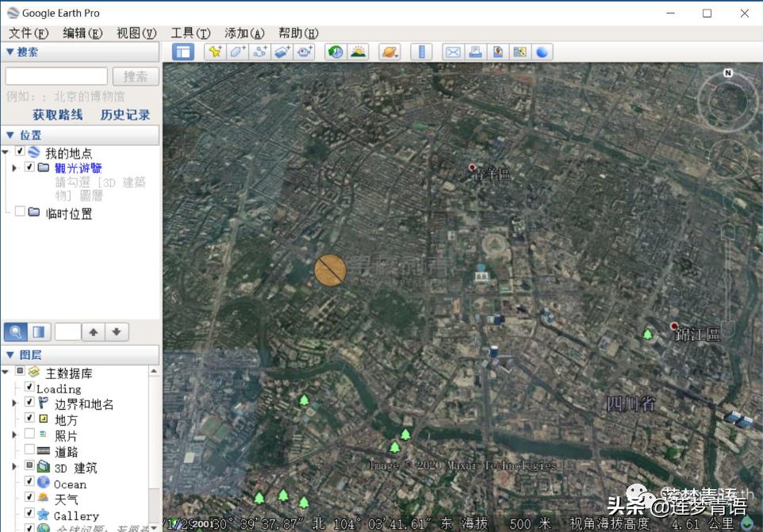The image size is (763, 532).
Task: Email the current view
Action: [x=454, y=52]
